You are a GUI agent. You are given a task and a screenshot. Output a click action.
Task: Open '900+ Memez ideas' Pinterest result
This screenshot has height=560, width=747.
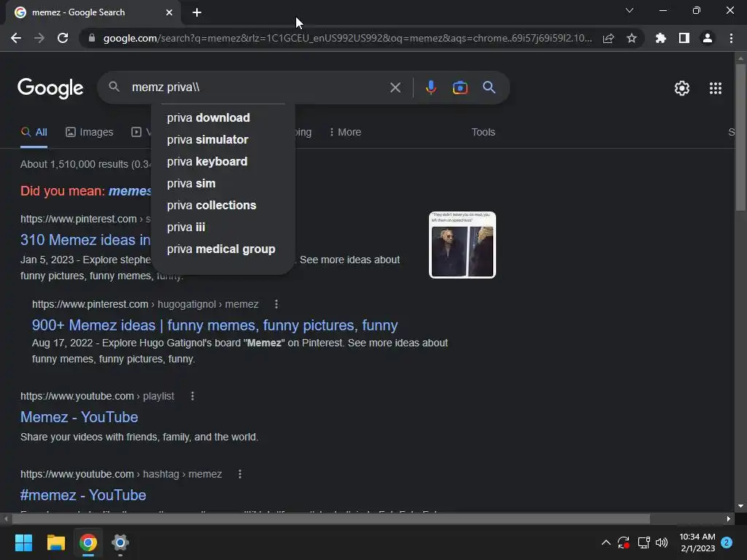pyautogui.click(x=215, y=325)
